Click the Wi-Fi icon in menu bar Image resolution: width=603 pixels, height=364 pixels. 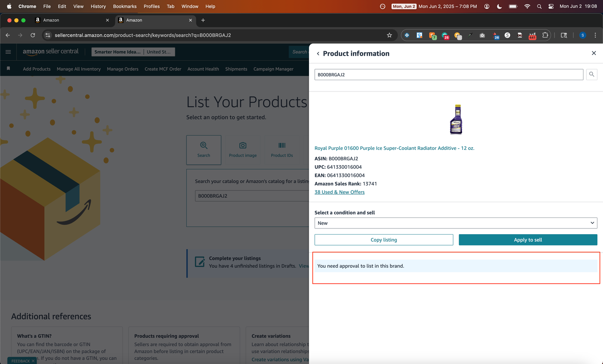pyautogui.click(x=527, y=6)
